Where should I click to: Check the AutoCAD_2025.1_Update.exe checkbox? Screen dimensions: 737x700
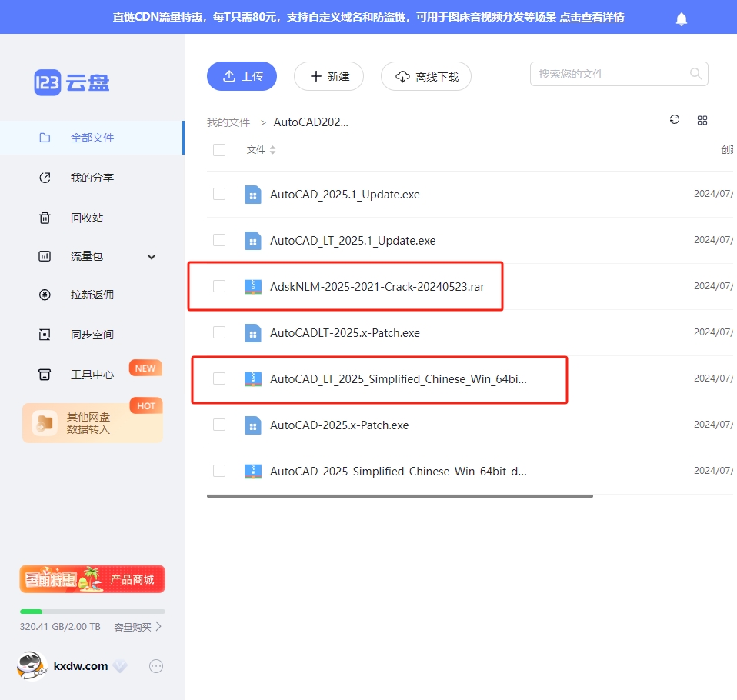(219, 194)
